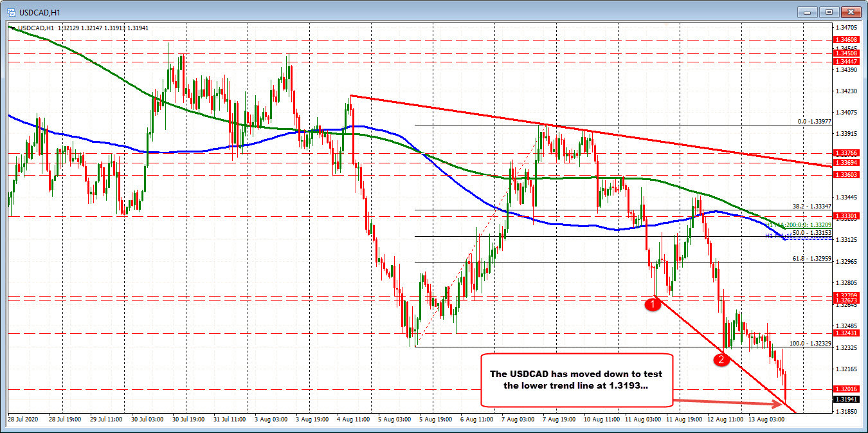Click the 1.34705 price axis value
Screen dimensions: 868x433
click(x=846, y=28)
